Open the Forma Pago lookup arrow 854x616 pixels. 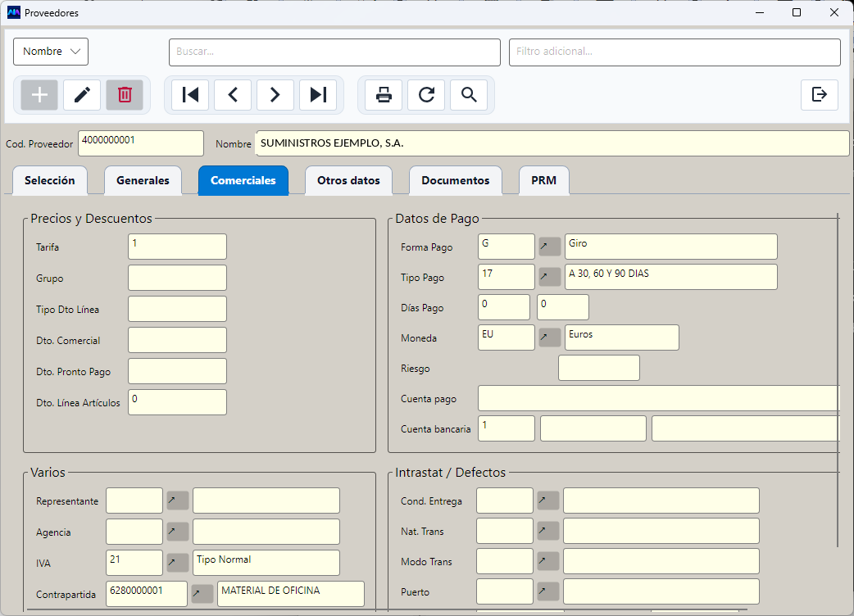550,247
